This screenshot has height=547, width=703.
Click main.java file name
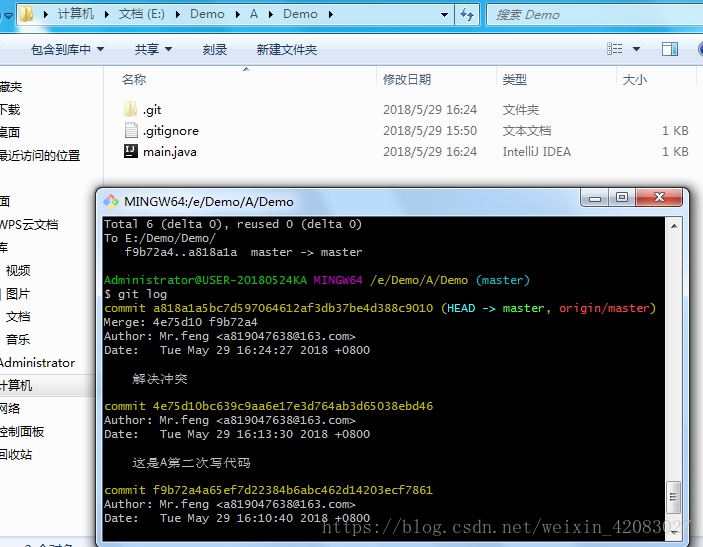click(x=169, y=152)
